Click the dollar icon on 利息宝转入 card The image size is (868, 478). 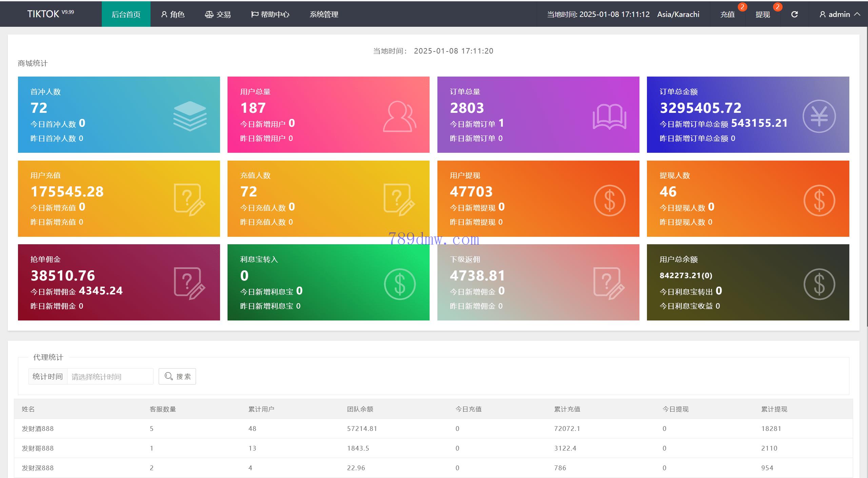(x=399, y=284)
